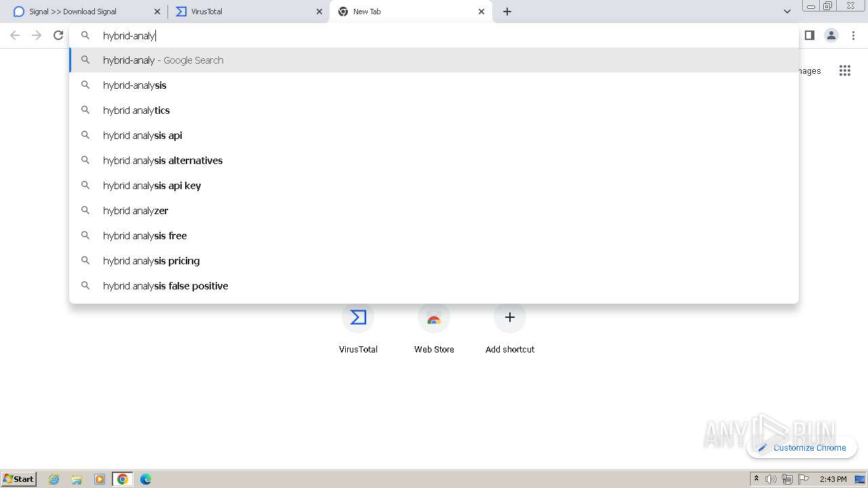The height and width of the screenshot is (488, 868).
Task: Open the Action Center flag icon
Action: (804, 479)
